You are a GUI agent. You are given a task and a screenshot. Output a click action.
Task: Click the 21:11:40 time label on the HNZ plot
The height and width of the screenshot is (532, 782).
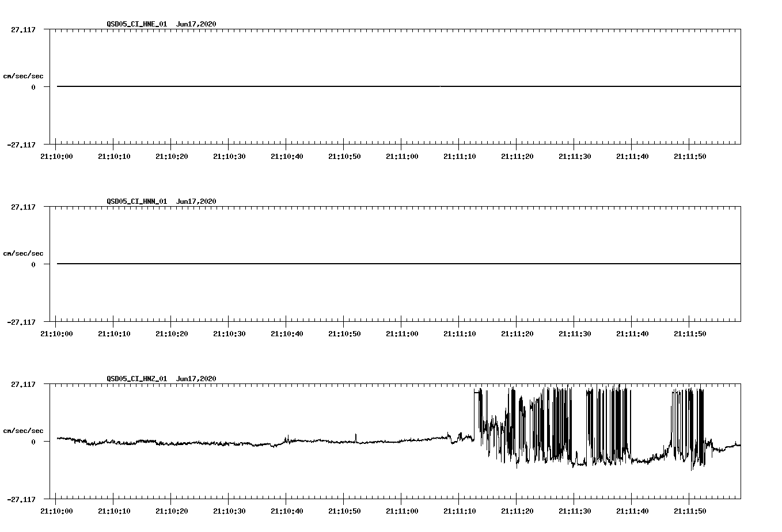(x=632, y=511)
